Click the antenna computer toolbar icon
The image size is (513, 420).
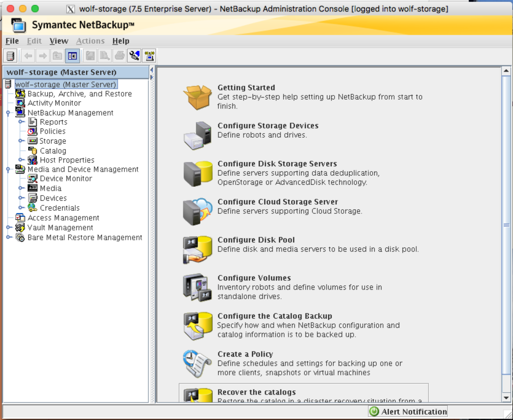149,56
